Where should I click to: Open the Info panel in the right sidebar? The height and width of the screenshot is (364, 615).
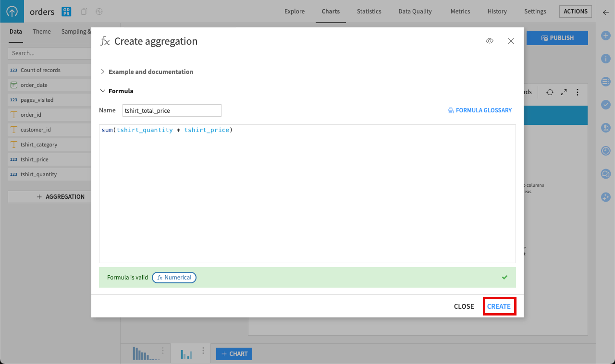pyautogui.click(x=606, y=58)
